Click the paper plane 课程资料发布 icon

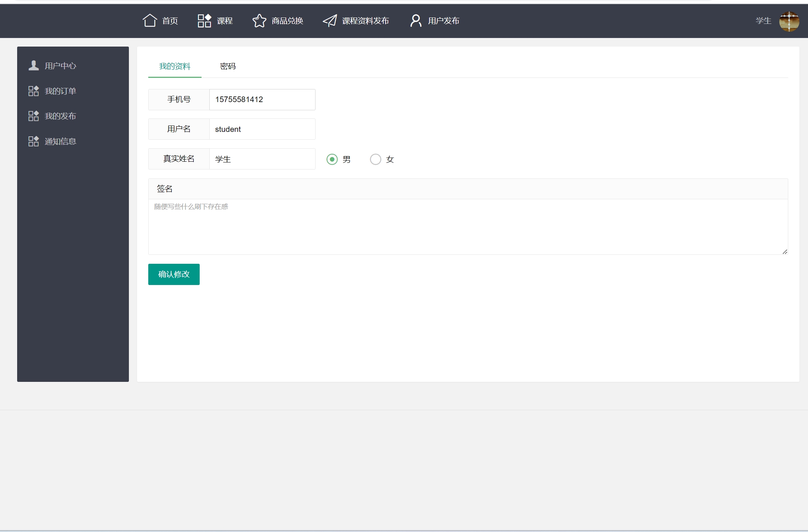coord(330,20)
